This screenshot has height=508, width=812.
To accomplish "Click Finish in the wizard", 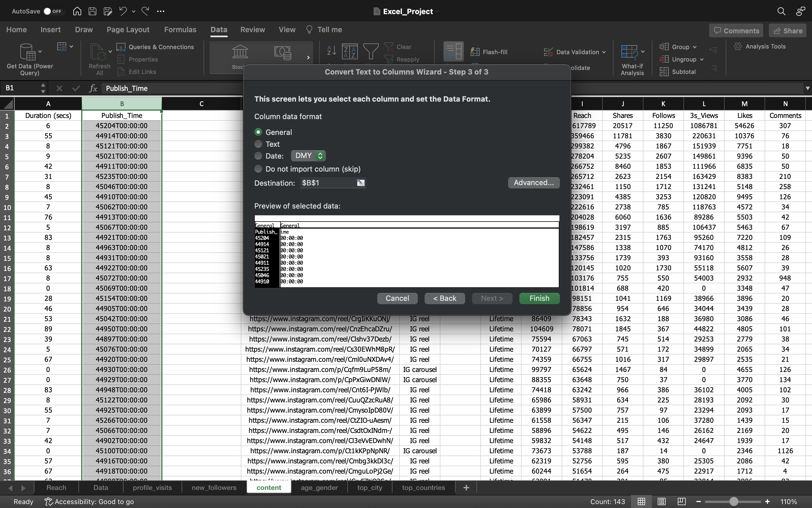I will 539,298.
